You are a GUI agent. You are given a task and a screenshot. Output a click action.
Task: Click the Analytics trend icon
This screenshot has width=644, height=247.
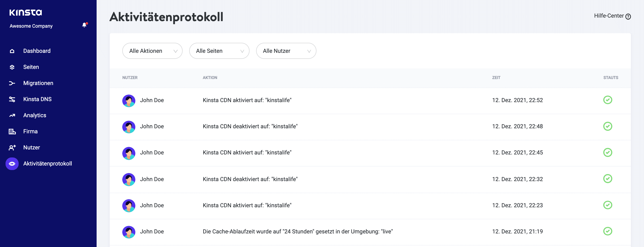tap(12, 115)
